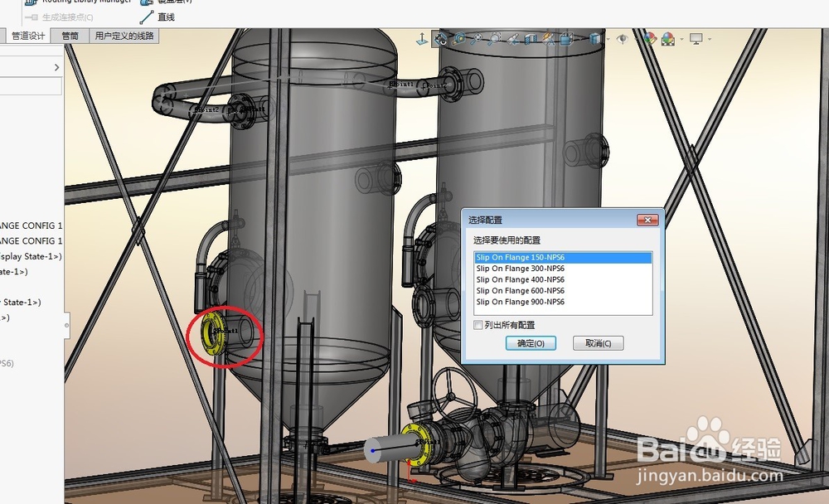Click the left panel splitter handle
The image size is (829, 504).
pos(66,325)
